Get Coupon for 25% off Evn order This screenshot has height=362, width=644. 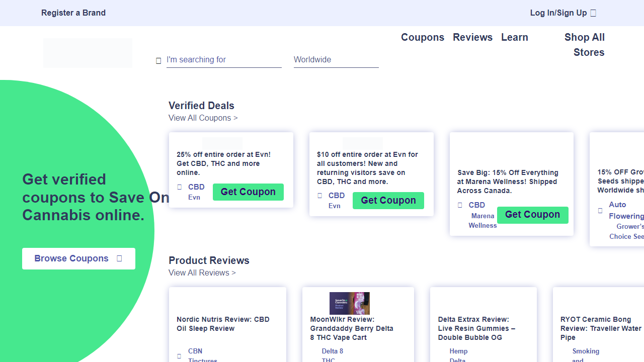[x=248, y=192]
